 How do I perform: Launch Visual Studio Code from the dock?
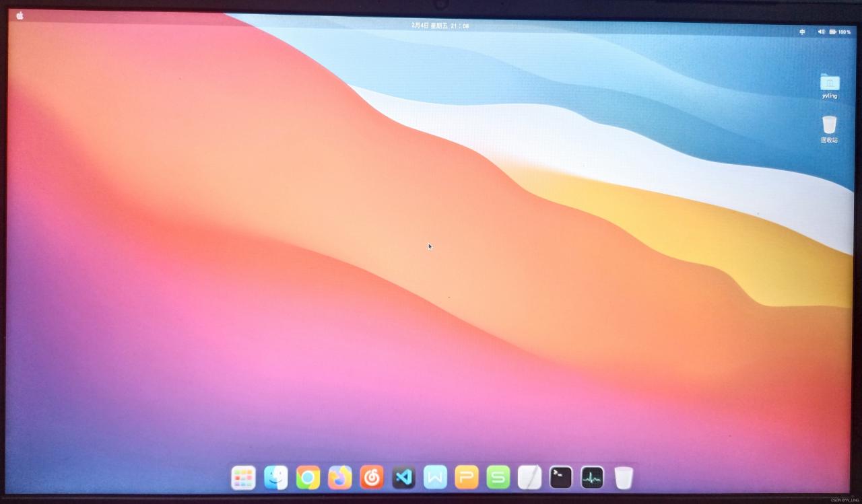click(403, 478)
